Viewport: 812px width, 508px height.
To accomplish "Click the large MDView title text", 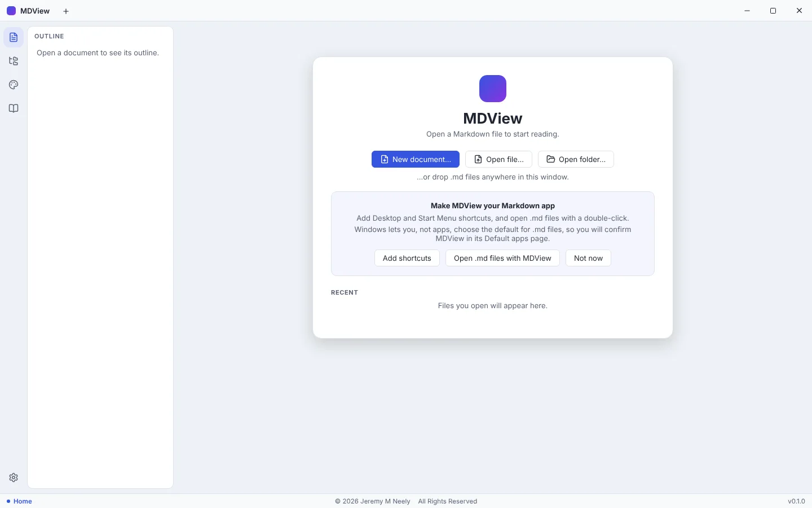I will point(493,118).
